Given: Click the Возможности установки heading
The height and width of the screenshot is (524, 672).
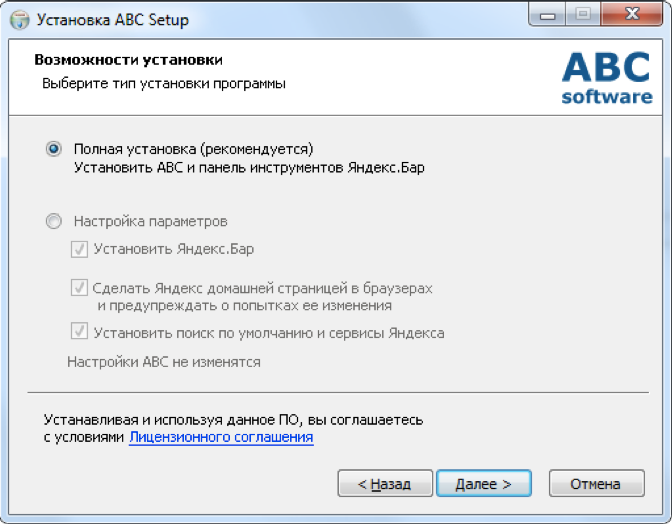Looking at the screenshot, I should 128,61.
